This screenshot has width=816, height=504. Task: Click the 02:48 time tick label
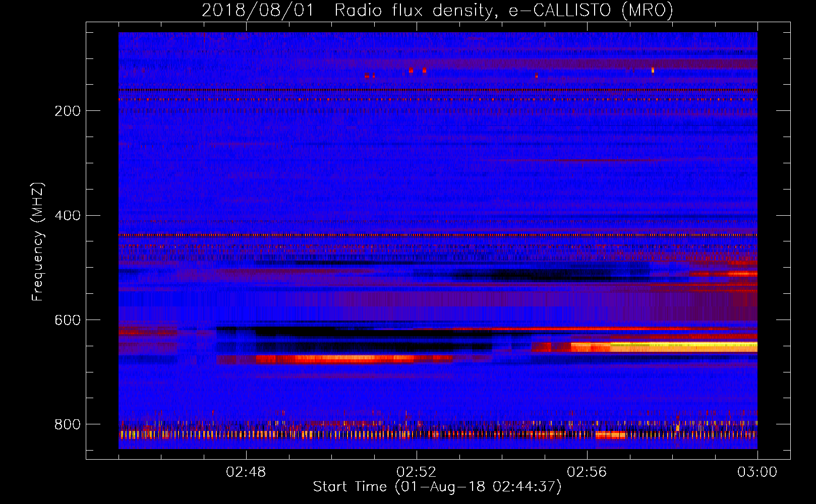point(246,472)
